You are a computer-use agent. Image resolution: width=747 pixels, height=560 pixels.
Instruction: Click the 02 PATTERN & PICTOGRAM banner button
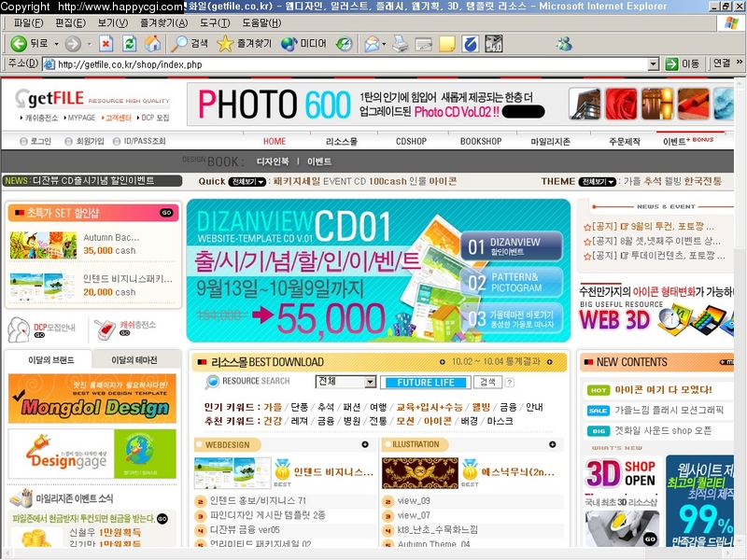511,282
